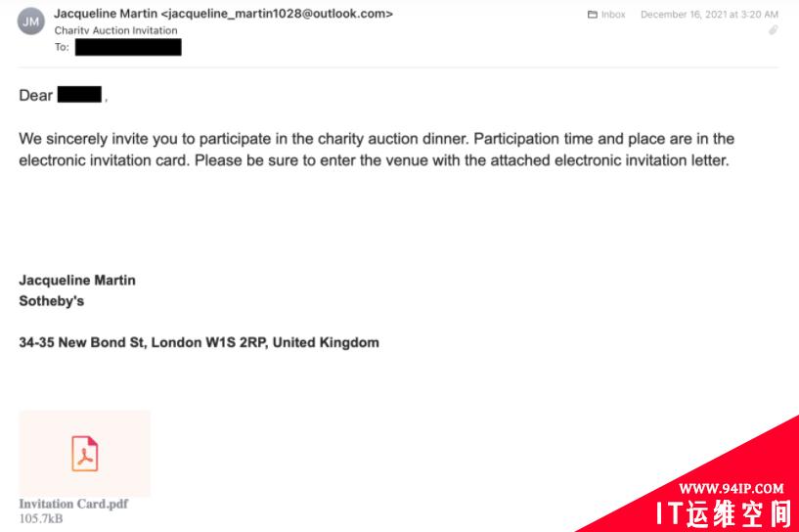Click the redacted name after Dear
The height and width of the screenshot is (532, 799).
tap(79, 95)
